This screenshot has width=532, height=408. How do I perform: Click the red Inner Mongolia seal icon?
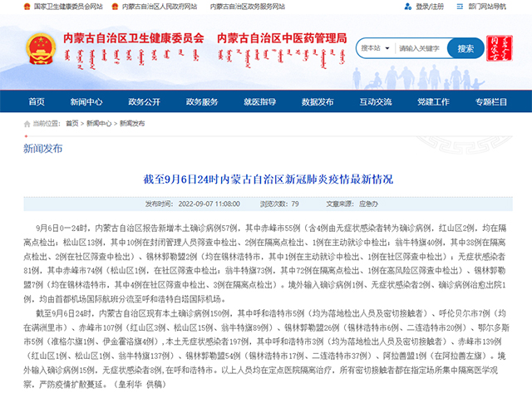pyautogui.click(x=499, y=48)
